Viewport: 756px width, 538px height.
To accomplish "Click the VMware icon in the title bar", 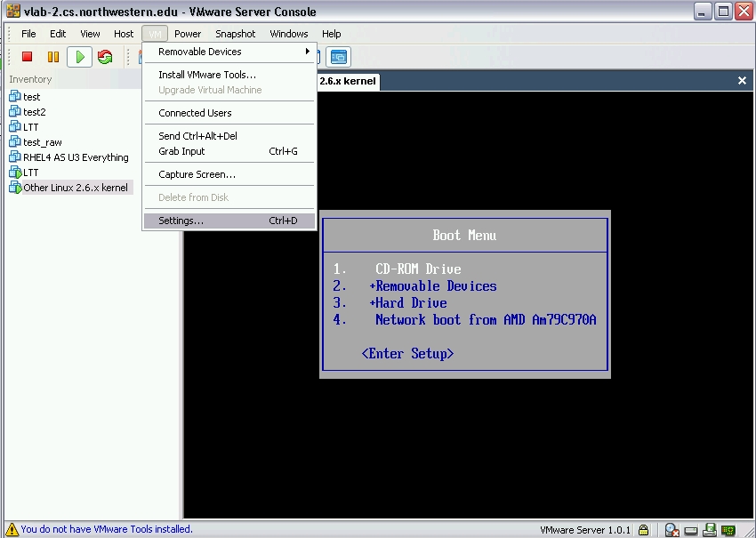I will (x=13, y=11).
